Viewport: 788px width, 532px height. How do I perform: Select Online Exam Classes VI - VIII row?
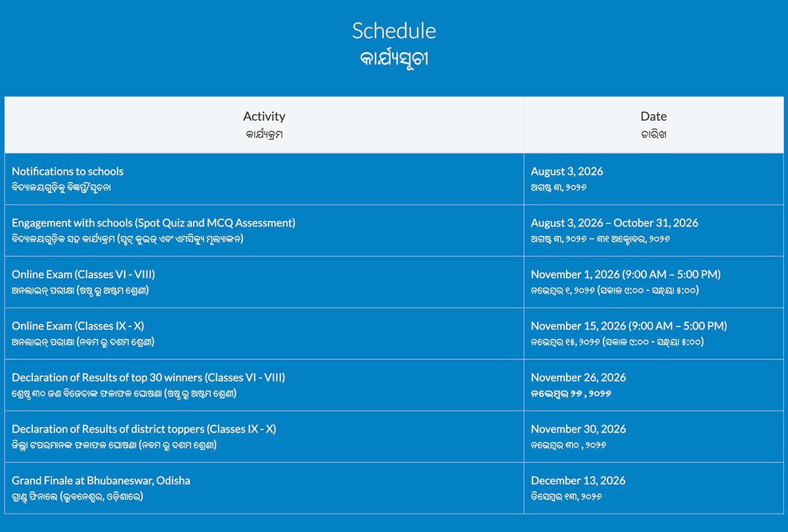(x=264, y=282)
